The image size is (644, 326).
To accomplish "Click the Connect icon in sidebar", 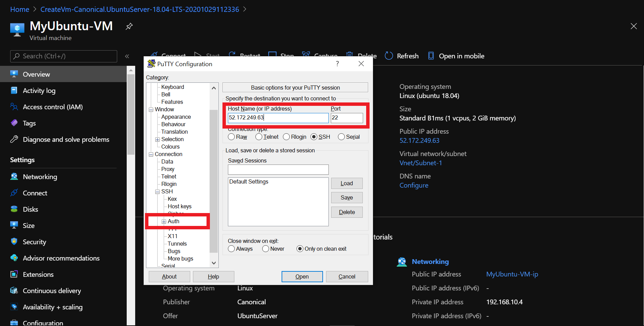I will (14, 193).
